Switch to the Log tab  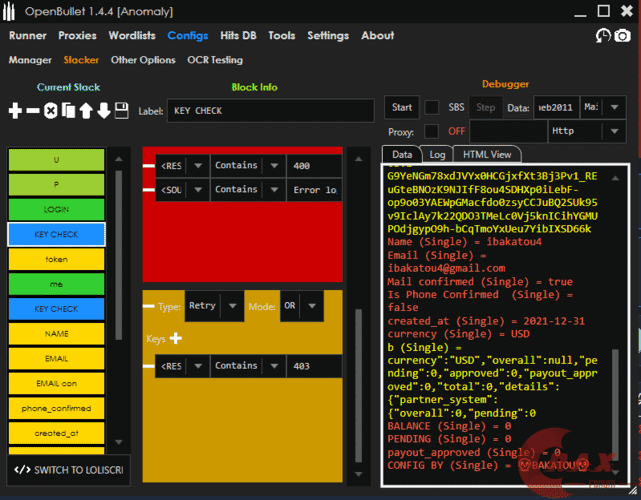(x=437, y=154)
